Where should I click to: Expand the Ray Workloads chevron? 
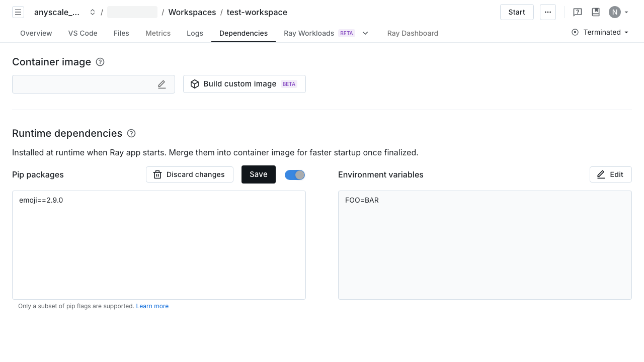pyautogui.click(x=366, y=33)
